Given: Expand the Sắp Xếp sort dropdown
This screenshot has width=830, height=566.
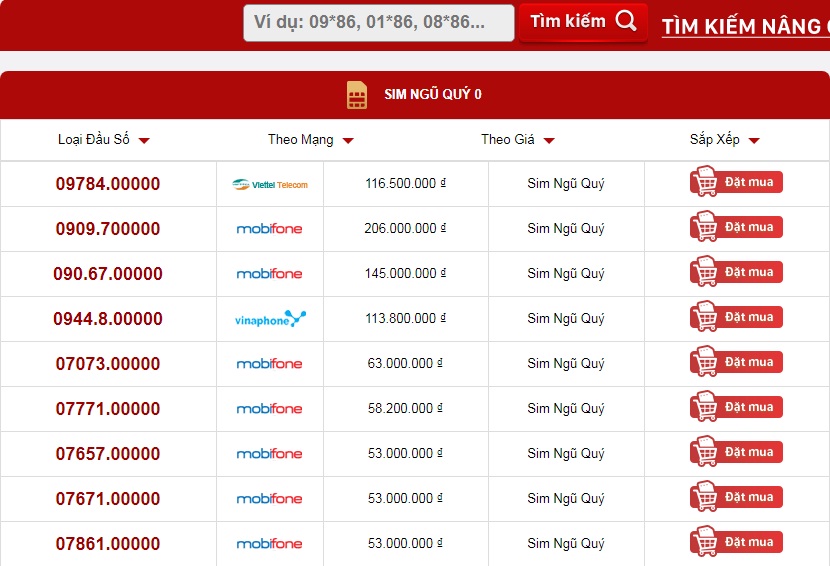Looking at the screenshot, I should click(x=725, y=140).
